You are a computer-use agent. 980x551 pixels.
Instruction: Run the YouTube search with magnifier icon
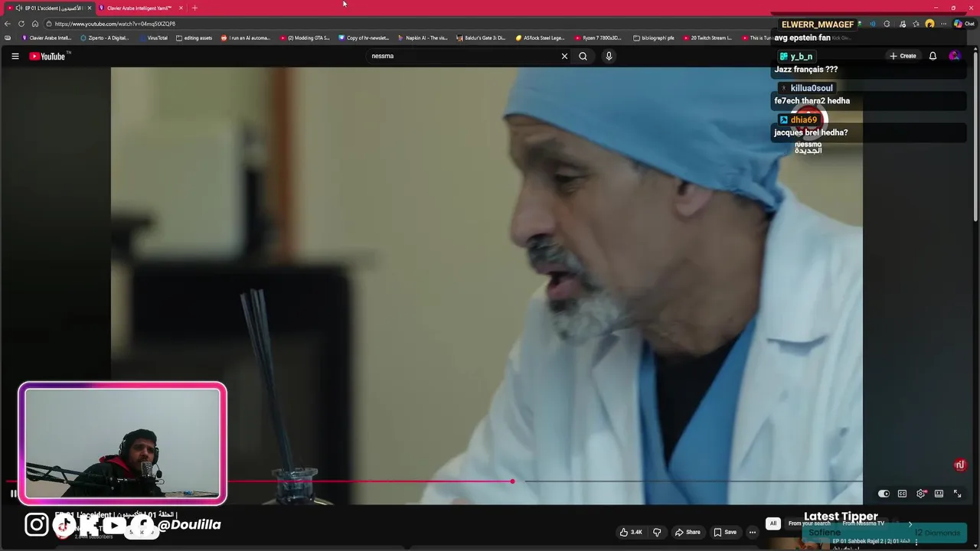(583, 56)
